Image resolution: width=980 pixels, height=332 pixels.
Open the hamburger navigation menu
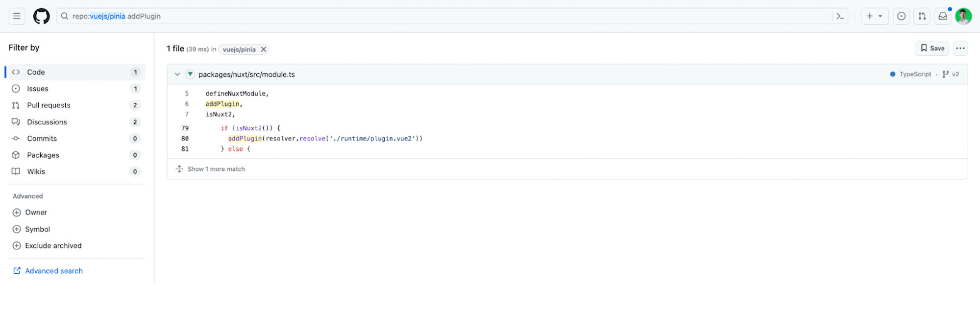point(17,16)
